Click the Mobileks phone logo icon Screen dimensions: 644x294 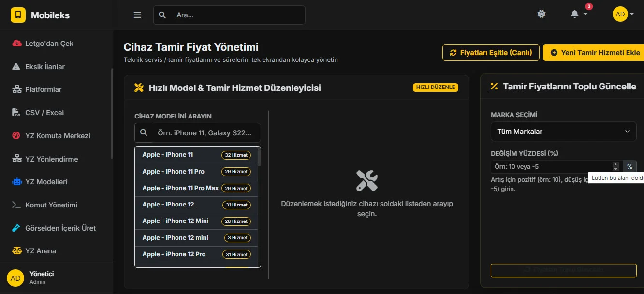pos(18,15)
